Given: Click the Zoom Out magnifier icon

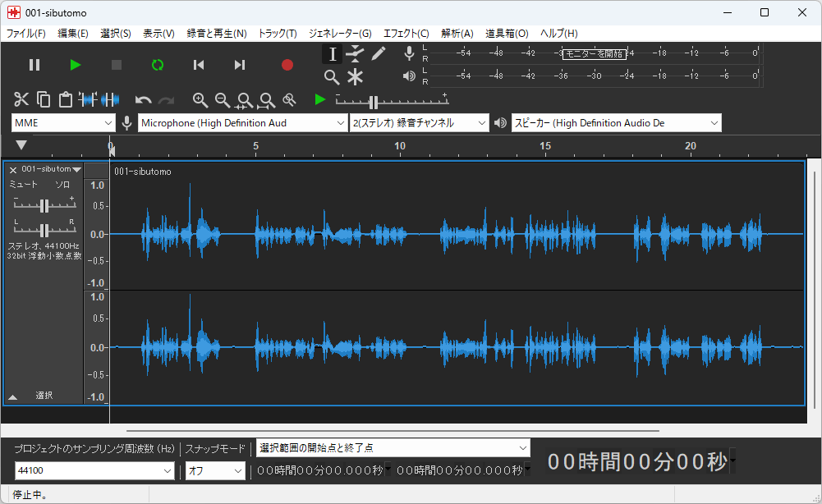Looking at the screenshot, I should 223,100.
